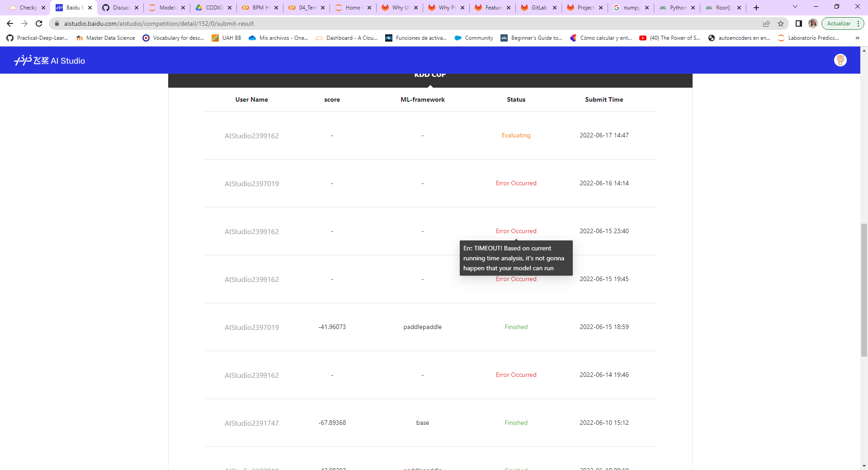The width and height of the screenshot is (868, 470).
Task: Show more bookmarks chevron
Action: click(858, 38)
